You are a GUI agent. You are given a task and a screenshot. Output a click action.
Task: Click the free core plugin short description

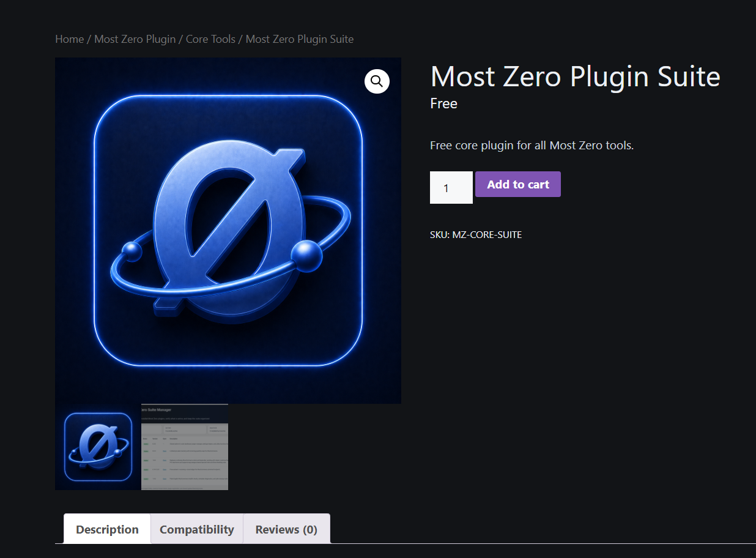coord(532,146)
